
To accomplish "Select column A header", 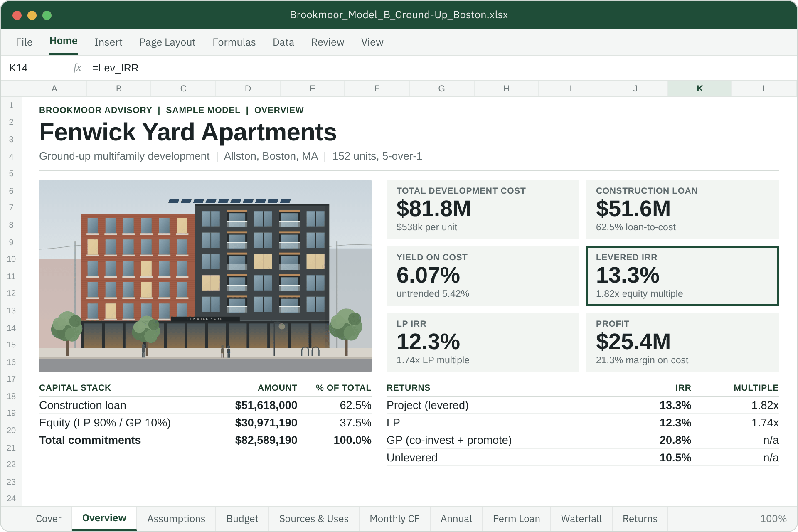I will coord(54,89).
